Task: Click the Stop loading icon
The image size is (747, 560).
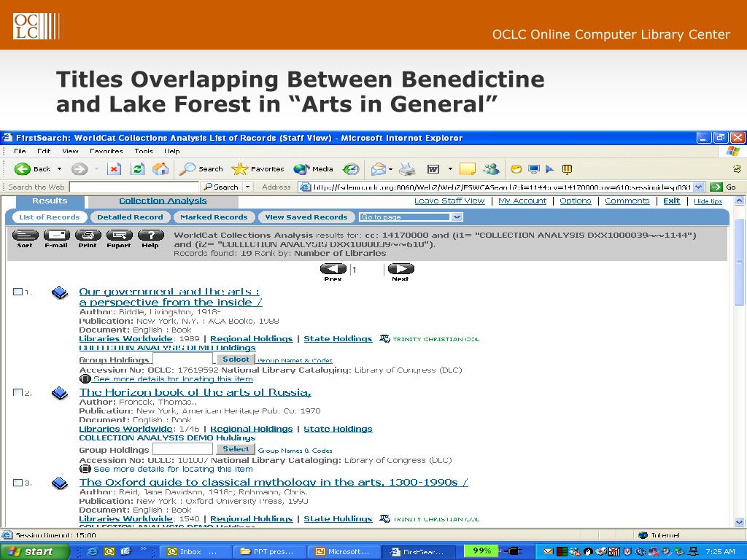Action: (114, 168)
